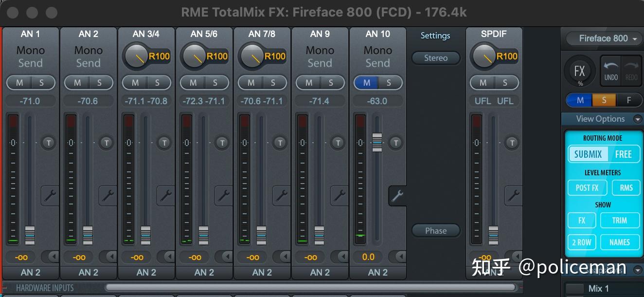Click the wrench icon on the SPDIF channel
The height and width of the screenshot is (297, 644).
tap(513, 196)
